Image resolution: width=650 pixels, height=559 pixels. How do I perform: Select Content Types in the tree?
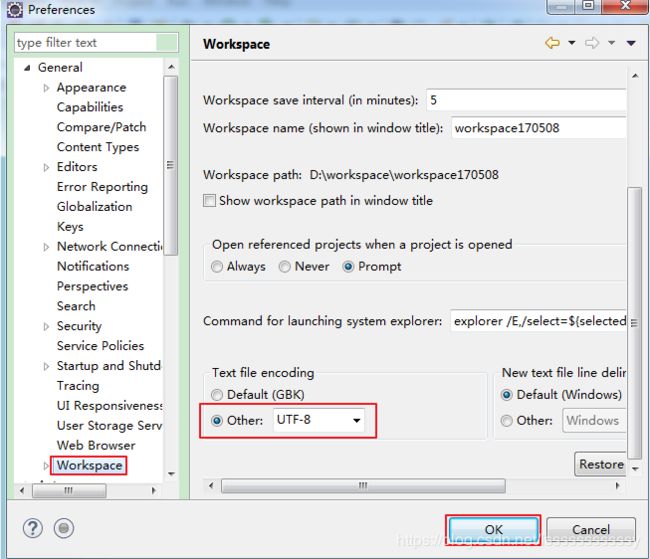tap(98, 147)
